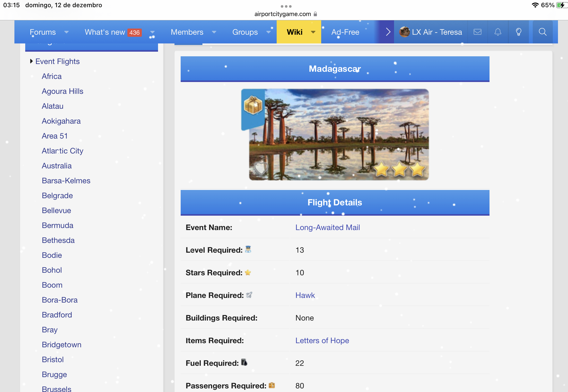Open the Long-Awaited Mail event link

click(x=328, y=227)
